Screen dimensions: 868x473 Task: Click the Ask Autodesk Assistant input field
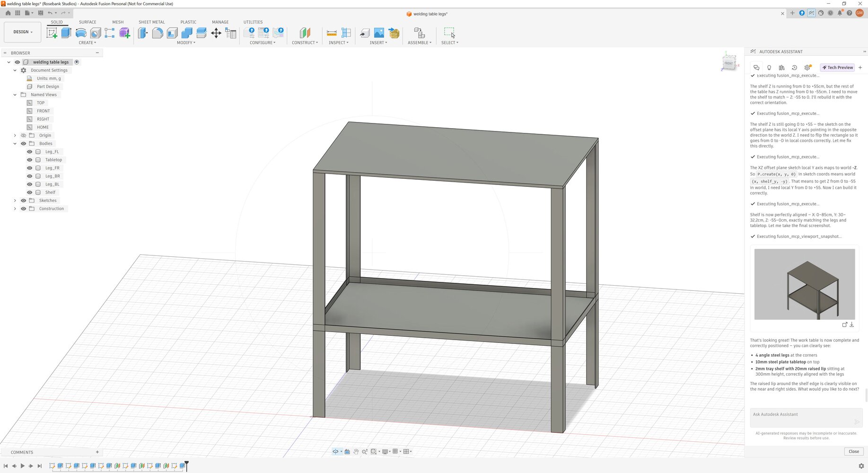pos(804,416)
